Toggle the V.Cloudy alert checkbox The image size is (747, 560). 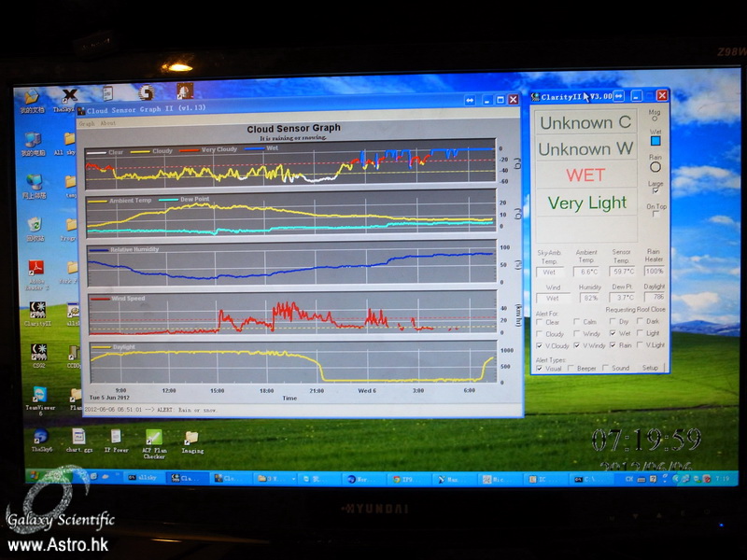540,345
